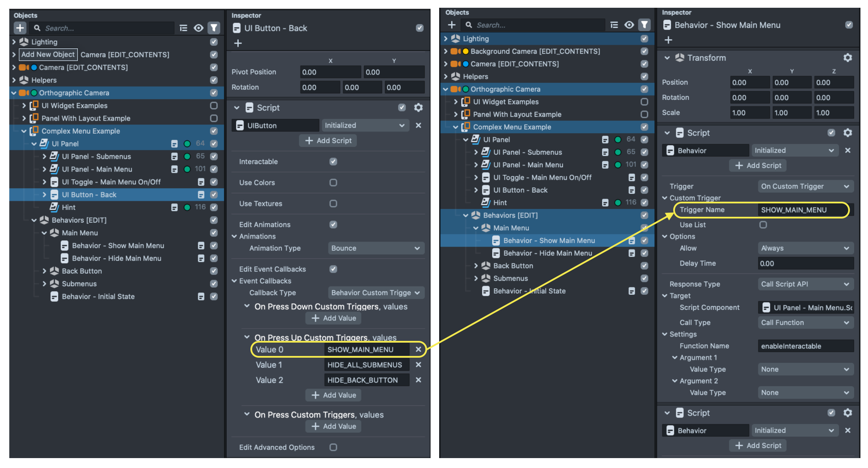Open the Transform component gear settings
The height and width of the screenshot is (468, 868).
pos(847,58)
